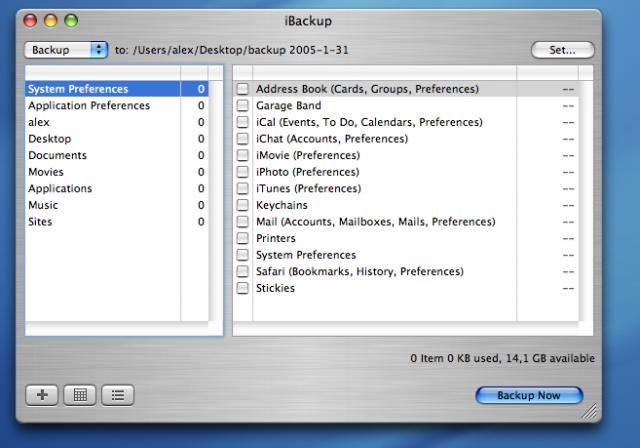640x448 pixels.
Task: Tick the iChat checkbox
Action: (x=242, y=139)
